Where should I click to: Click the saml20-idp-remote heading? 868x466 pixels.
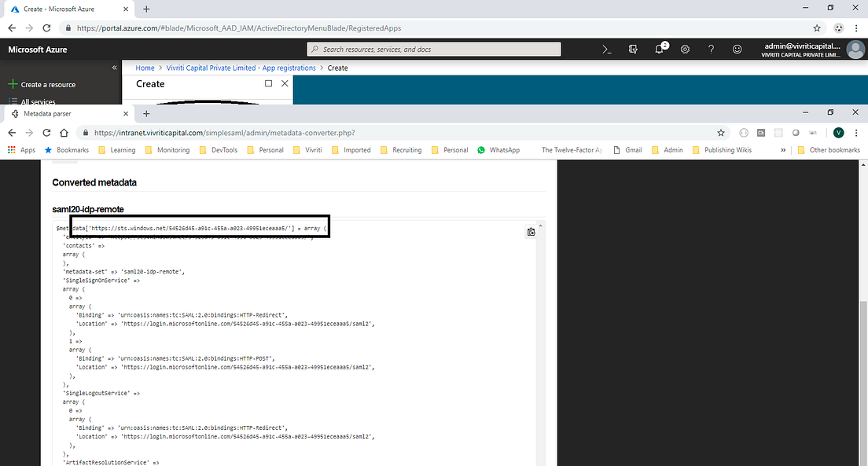tap(88, 209)
